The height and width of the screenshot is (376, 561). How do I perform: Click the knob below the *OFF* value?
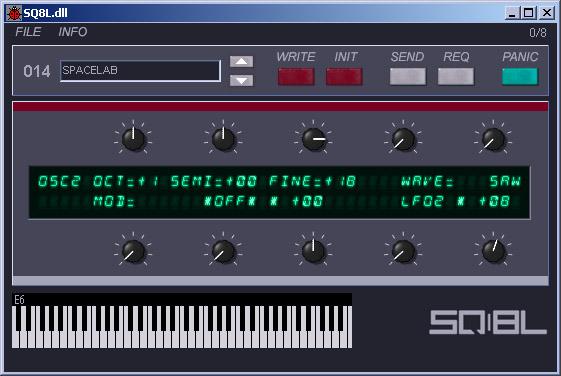click(x=223, y=251)
